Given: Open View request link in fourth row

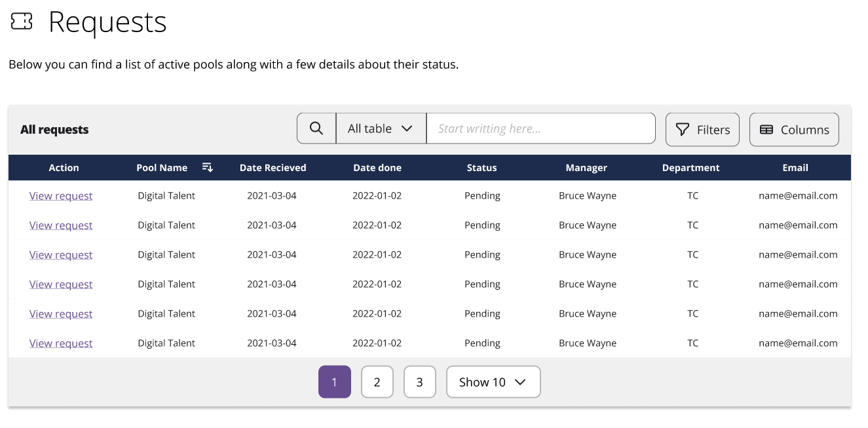Looking at the screenshot, I should (61, 284).
